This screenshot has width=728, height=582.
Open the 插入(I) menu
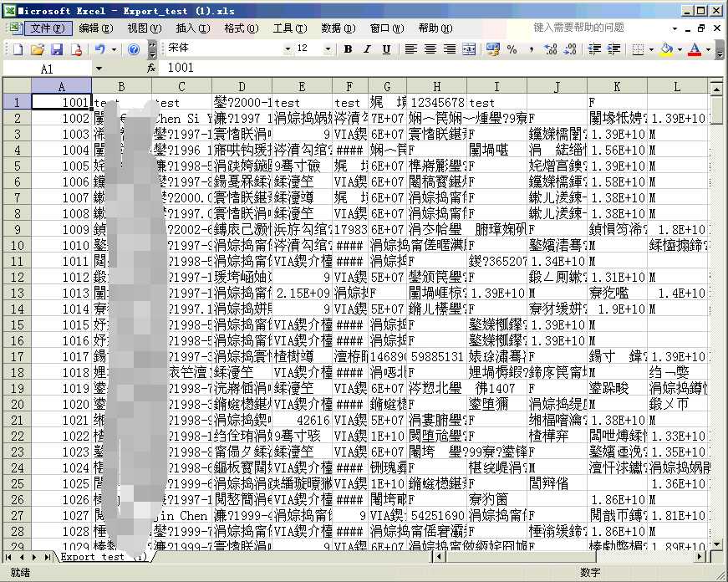tap(193, 28)
